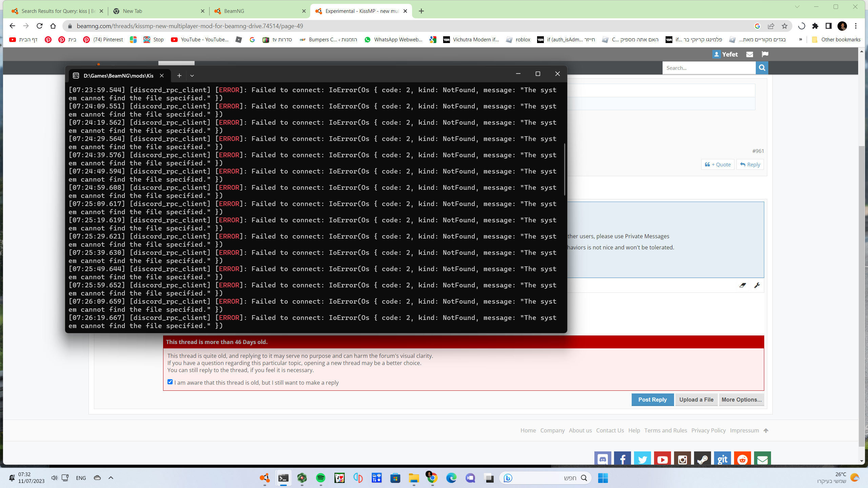Viewport: 868px width, 488px height.
Task: Open the terminal new-tab dropdown arrow
Action: [x=192, y=76]
